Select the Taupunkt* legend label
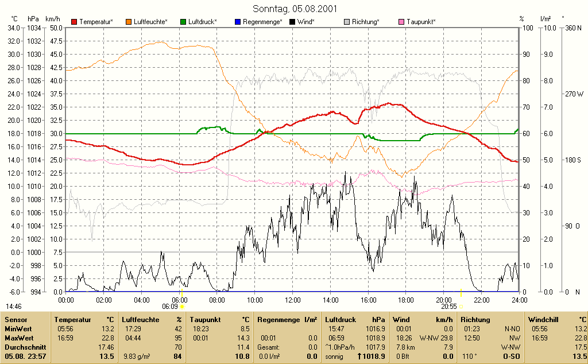This screenshot has width=588, height=364. [421, 22]
